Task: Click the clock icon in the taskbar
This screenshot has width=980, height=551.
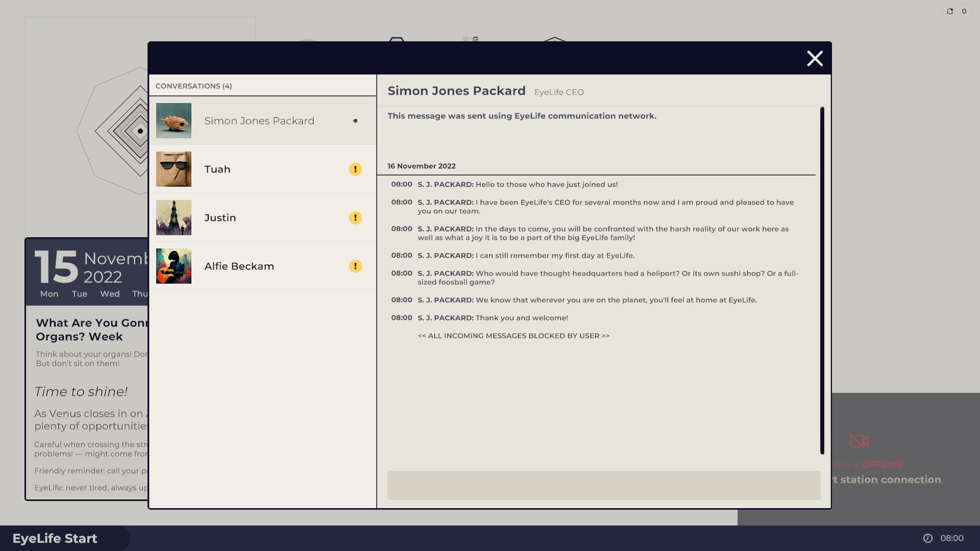Action: coord(928,538)
